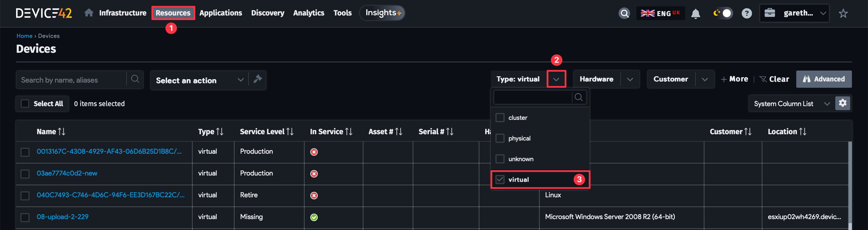This screenshot has height=230, width=868.
Task: Open the Analytics menu
Action: [309, 13]
